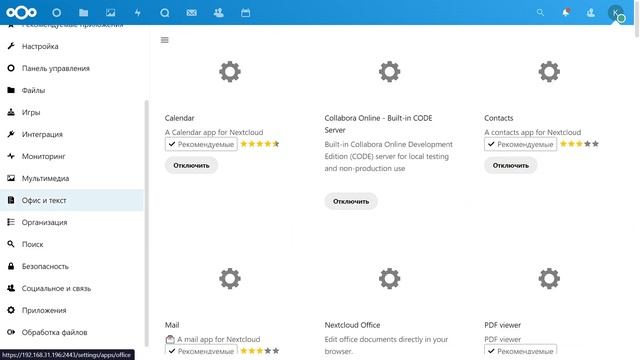Viewport: 640px width, 360px height.
Task: Open the Collabora Online - Built-in CODE Server title
Action: 378,124
